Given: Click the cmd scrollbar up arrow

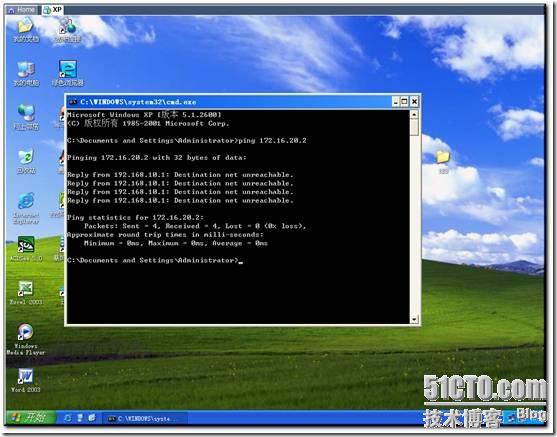Looking at the screenshot, I should pyautogui.click(x=414, y=115).
